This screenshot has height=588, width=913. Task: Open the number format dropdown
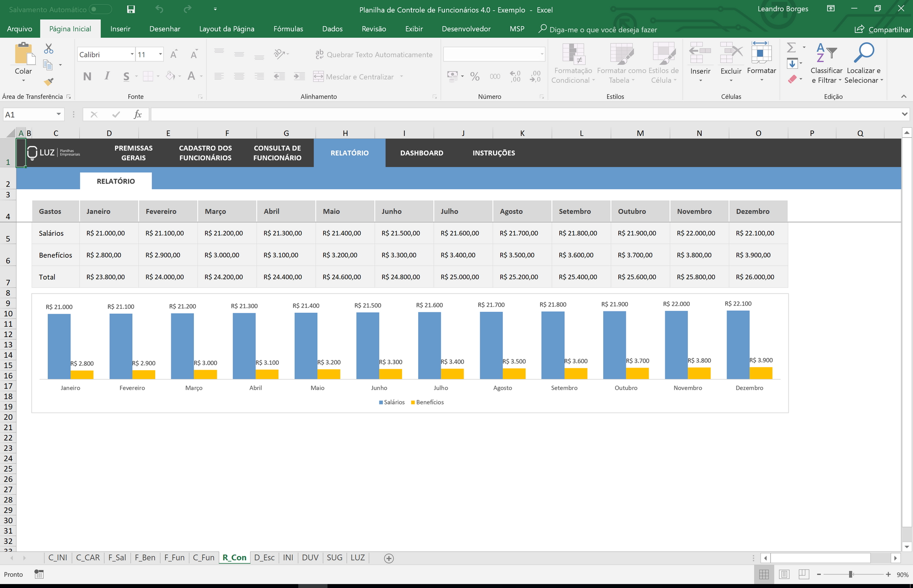coord(542,54)
